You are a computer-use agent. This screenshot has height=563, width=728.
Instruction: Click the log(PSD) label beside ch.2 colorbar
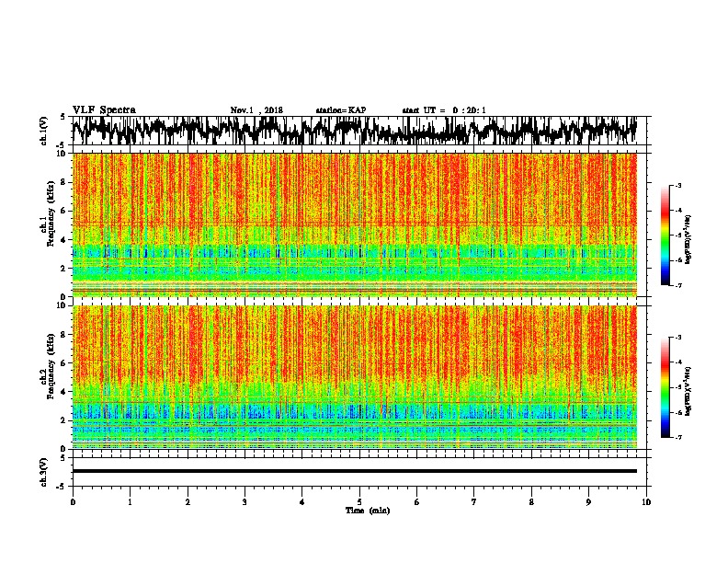(x=688, y=391)
